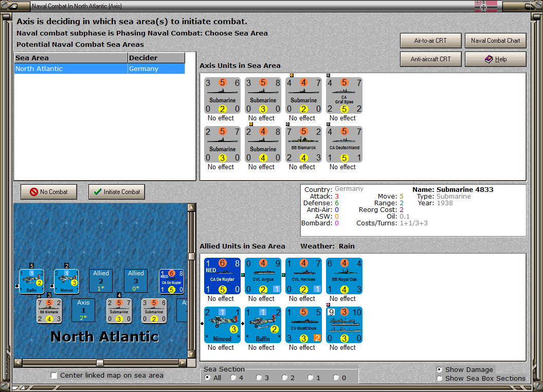Click the Decider column header
543x392 pixels.
(156, 58)
